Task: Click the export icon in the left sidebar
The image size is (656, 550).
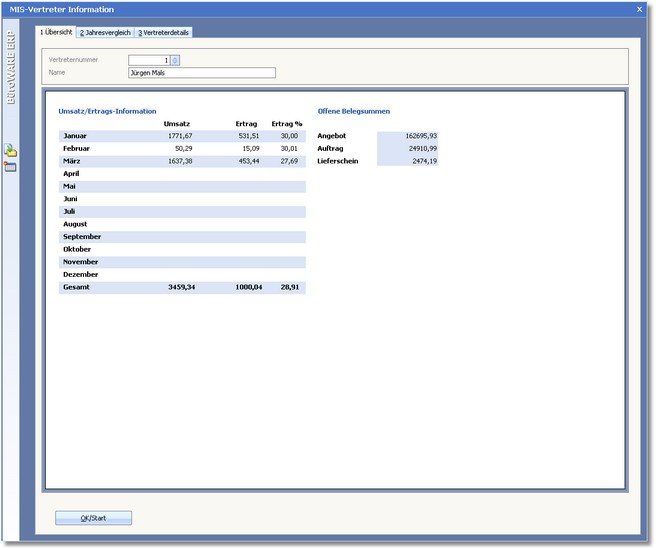Action: [x=10, y=149]
